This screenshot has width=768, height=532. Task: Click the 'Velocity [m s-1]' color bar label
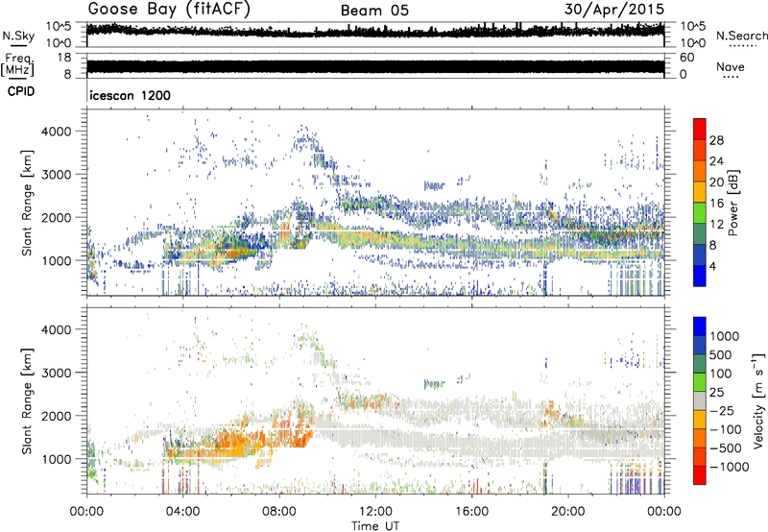pos(758,400)
